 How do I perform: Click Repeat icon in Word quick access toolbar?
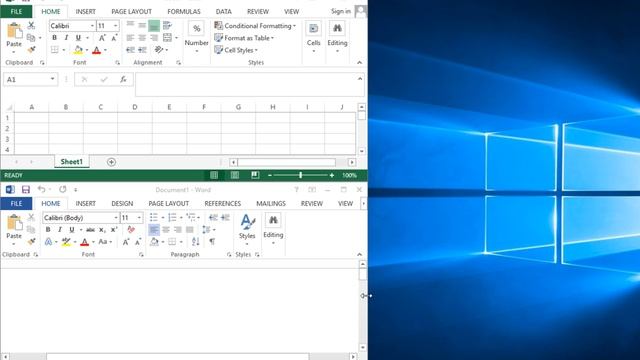62,189
